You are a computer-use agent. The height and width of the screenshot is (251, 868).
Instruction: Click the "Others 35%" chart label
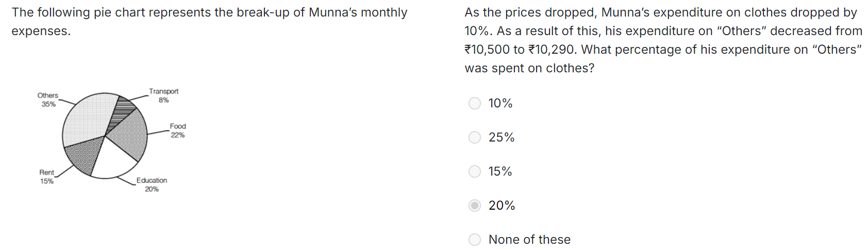pos(48,100)
